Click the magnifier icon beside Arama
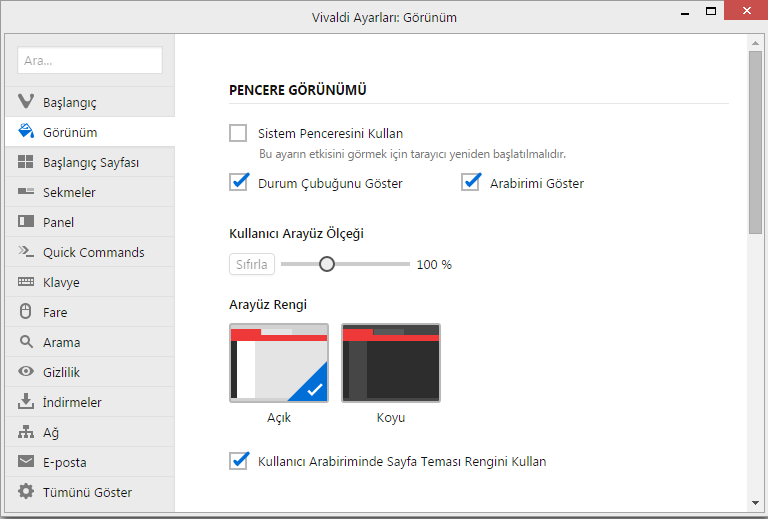 pos(26,341)
